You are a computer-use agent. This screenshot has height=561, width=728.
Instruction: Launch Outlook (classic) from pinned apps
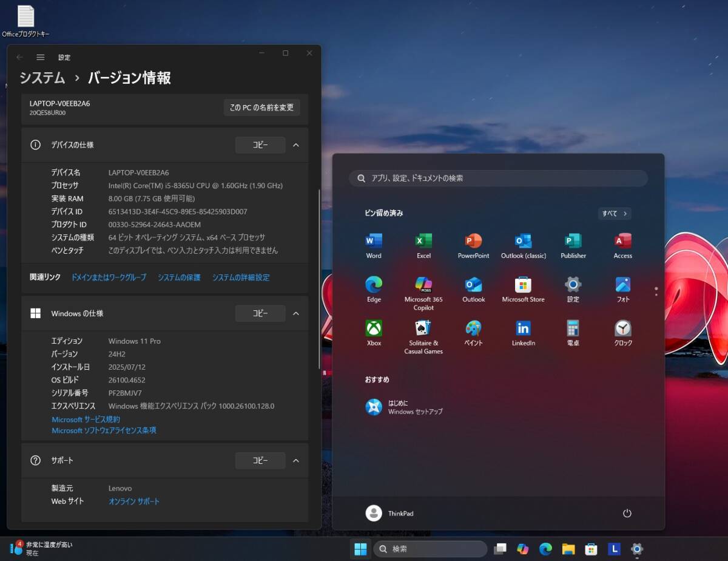point(523,246)
